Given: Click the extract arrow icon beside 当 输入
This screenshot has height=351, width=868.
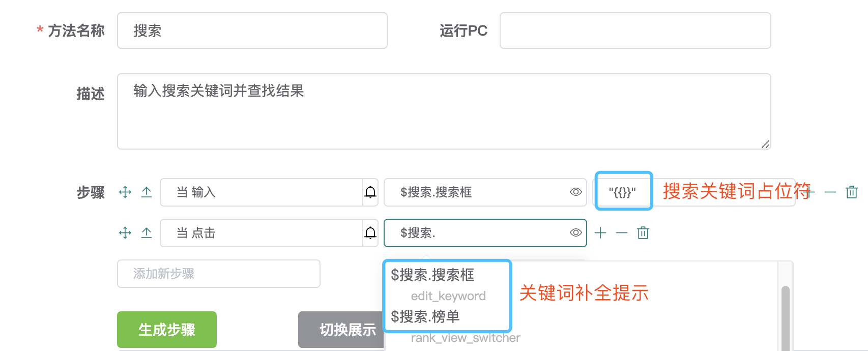Looking at the screenshot, I should [x=147, y=192].
